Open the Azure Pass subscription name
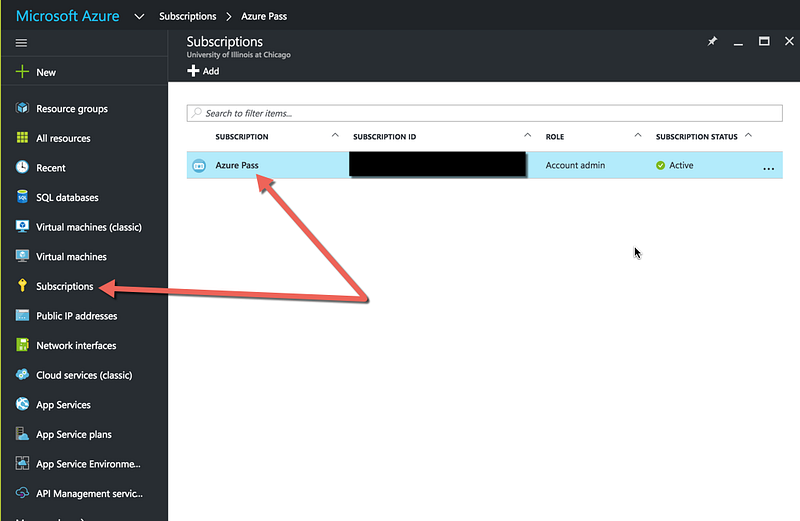 click(237, 165)
